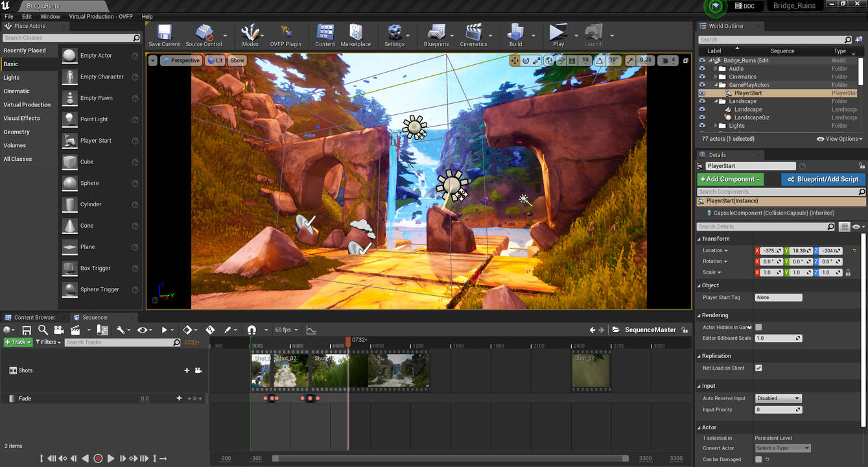This screenshot has width=868, height=467.
Task: Switch to the Content Browser tab
Action: click(34, 317)
